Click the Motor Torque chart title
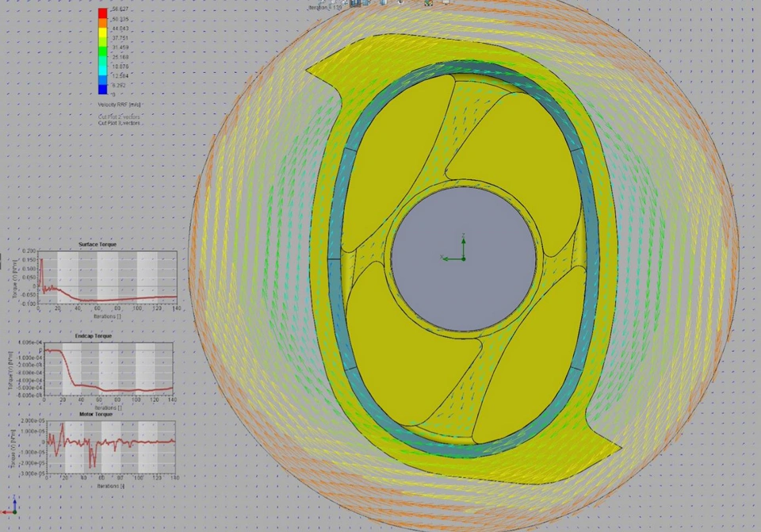Viewport: 761px width, 532px height. [x=96, y=414]
